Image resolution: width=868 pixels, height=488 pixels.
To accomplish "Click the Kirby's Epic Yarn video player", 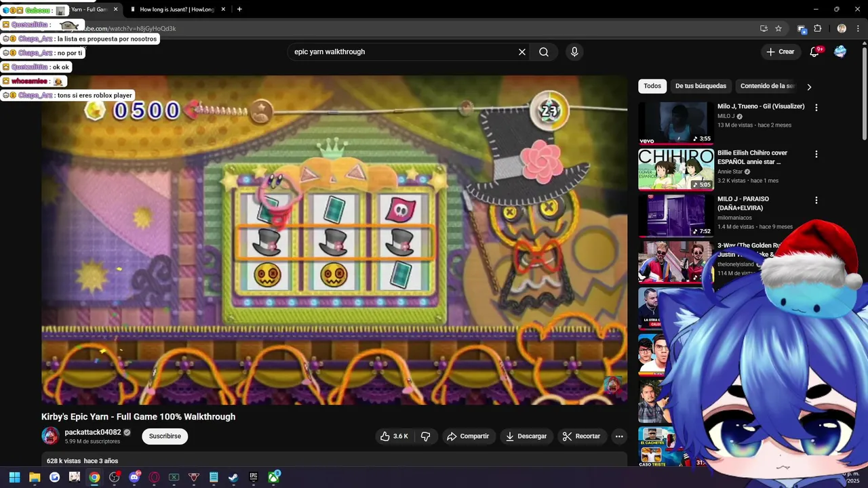I will coord(334,240).
